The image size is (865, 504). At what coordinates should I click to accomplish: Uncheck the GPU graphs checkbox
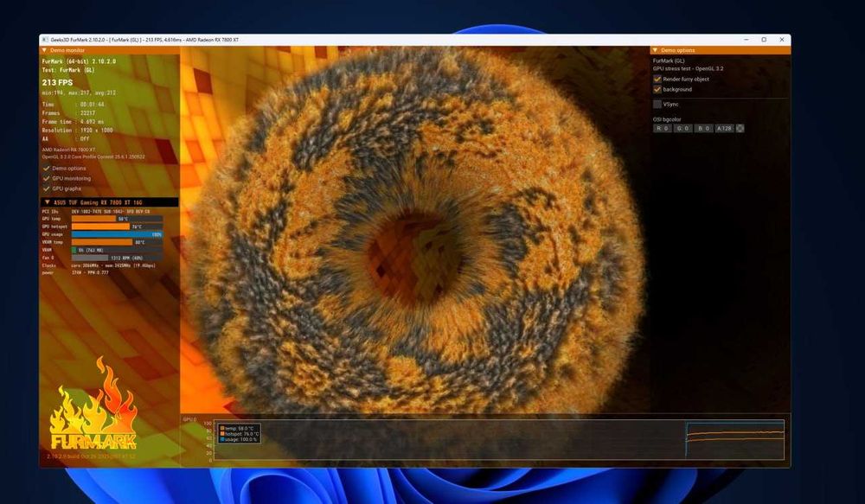pyautogui.click(x=47, y=188)
